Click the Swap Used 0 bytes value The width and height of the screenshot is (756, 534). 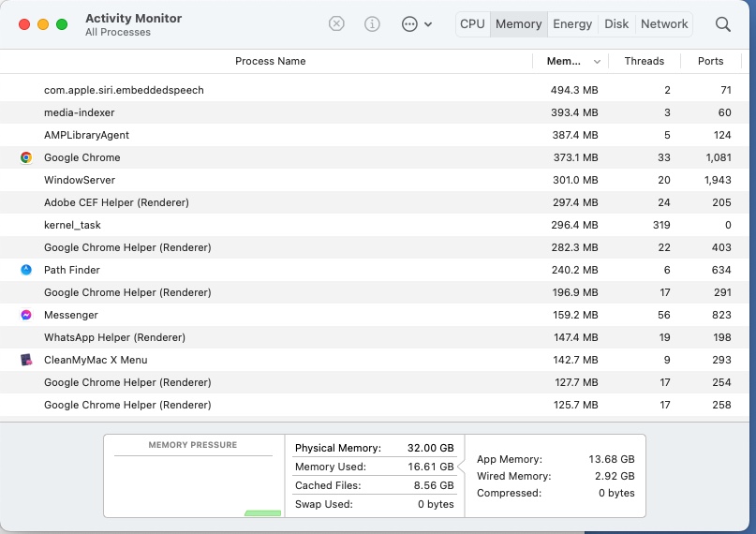[436, 504]
